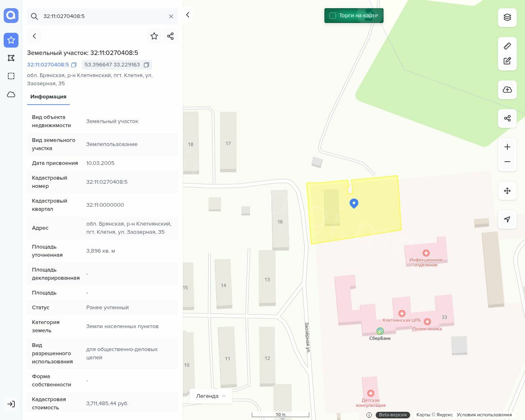Zoom out on the map
The height and width of the screenshot is (420, 525).
point(507,162)
